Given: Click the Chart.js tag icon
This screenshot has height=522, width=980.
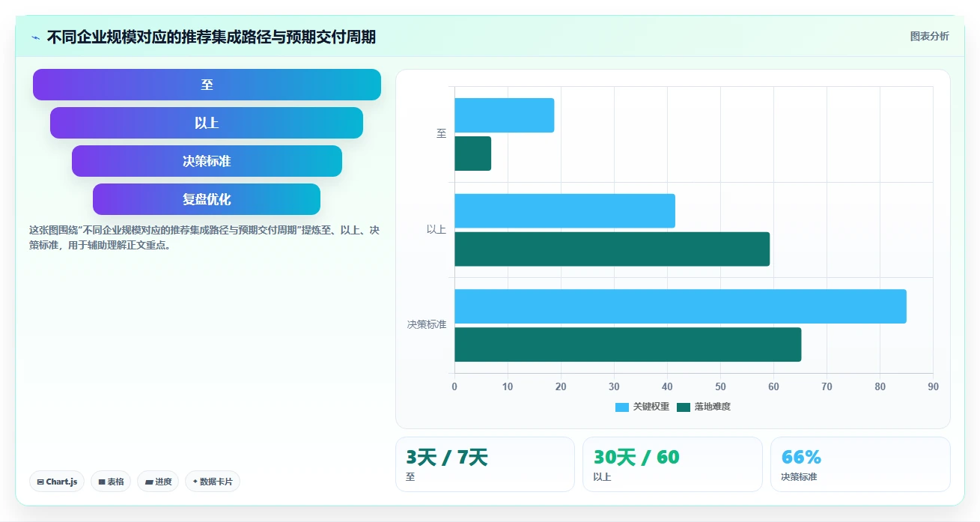Looking at the screenshot, I should [40, 482].
